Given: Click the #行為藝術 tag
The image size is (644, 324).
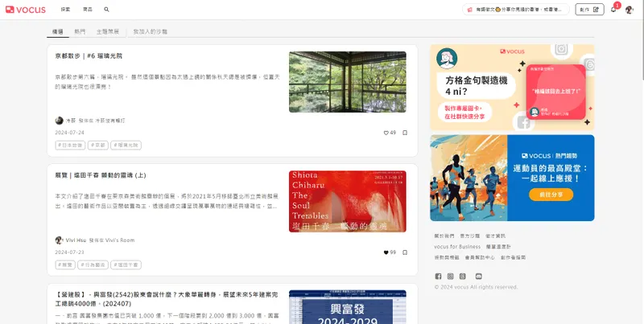Looking at the screenshot, I should pyautogui.click(x=93, y=265).
